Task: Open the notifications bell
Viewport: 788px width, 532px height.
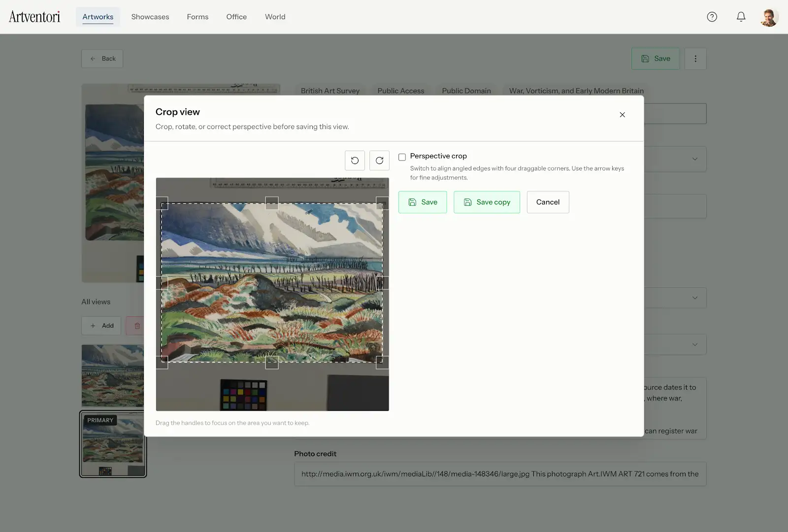Action: click(741, 17)
